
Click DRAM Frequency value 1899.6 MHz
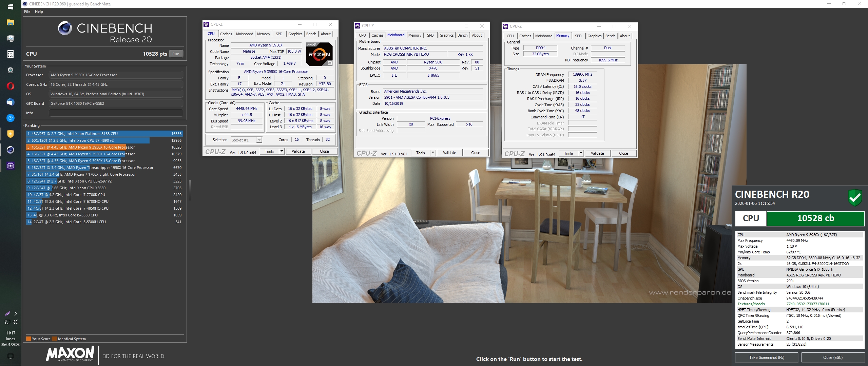tap(582, 74)
